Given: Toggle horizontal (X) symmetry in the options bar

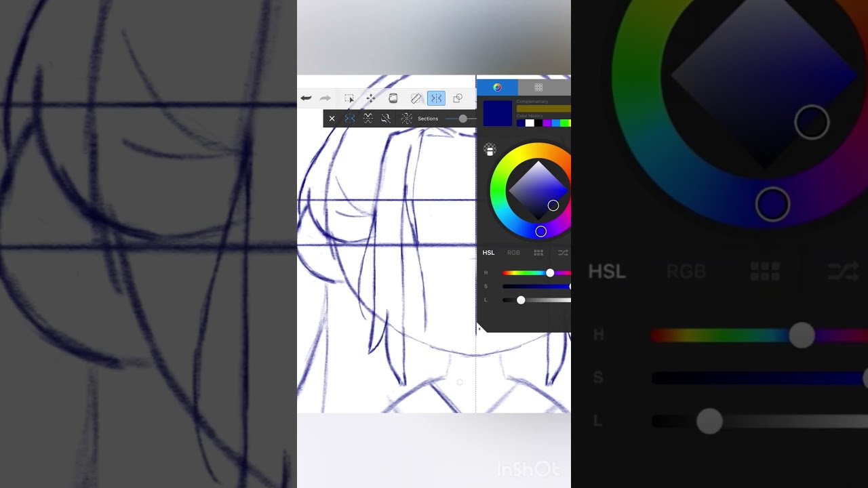Looking at the screenshot, I should tap(368, 119).
